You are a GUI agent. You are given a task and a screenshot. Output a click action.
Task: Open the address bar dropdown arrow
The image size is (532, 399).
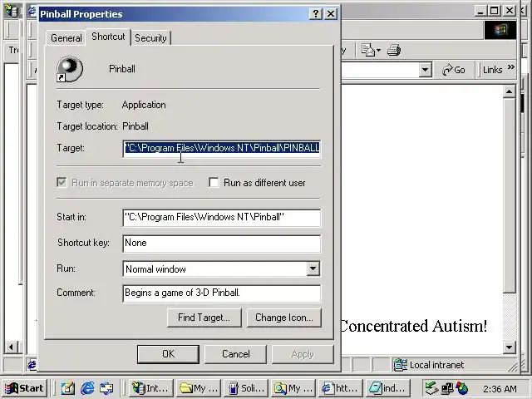coord(425,70)
